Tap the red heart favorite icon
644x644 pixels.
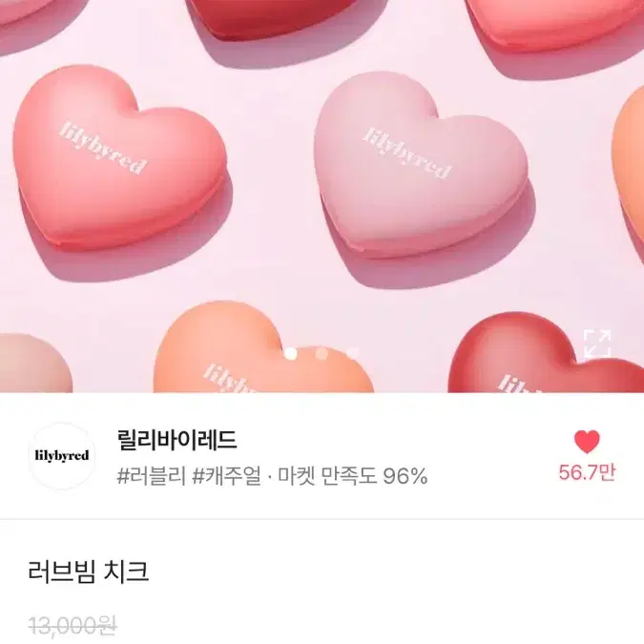(587, 442)
